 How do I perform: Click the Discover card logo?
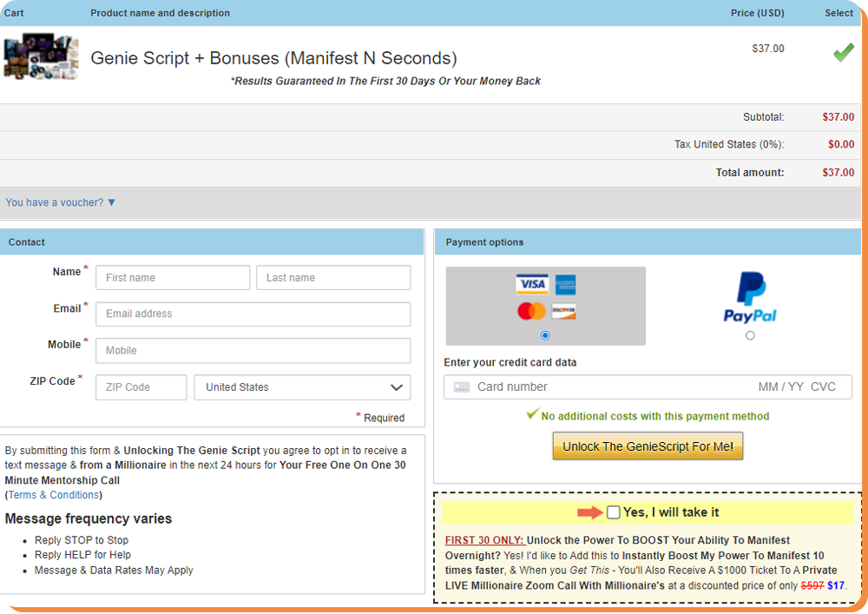click(563, 311)
